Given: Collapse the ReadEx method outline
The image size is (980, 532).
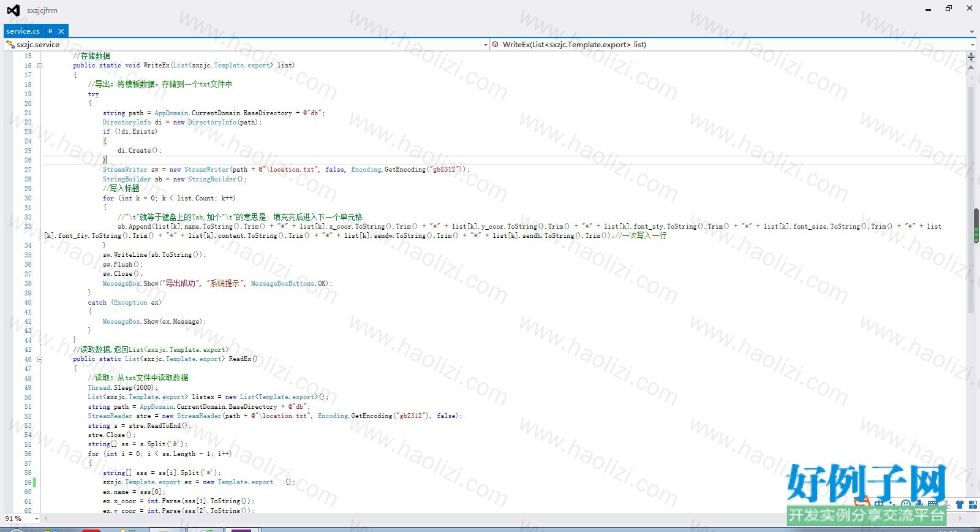Looking at the screenshot, I should 40,359.
